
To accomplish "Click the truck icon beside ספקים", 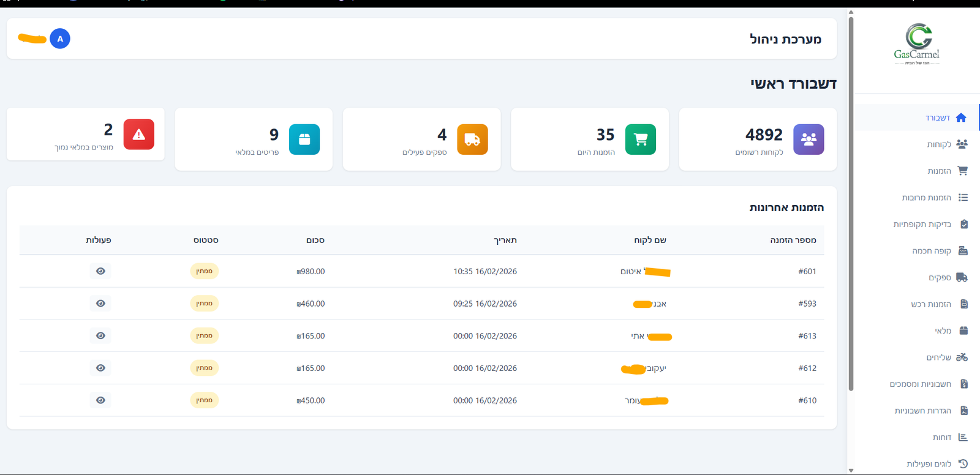I will click(962, 277).
